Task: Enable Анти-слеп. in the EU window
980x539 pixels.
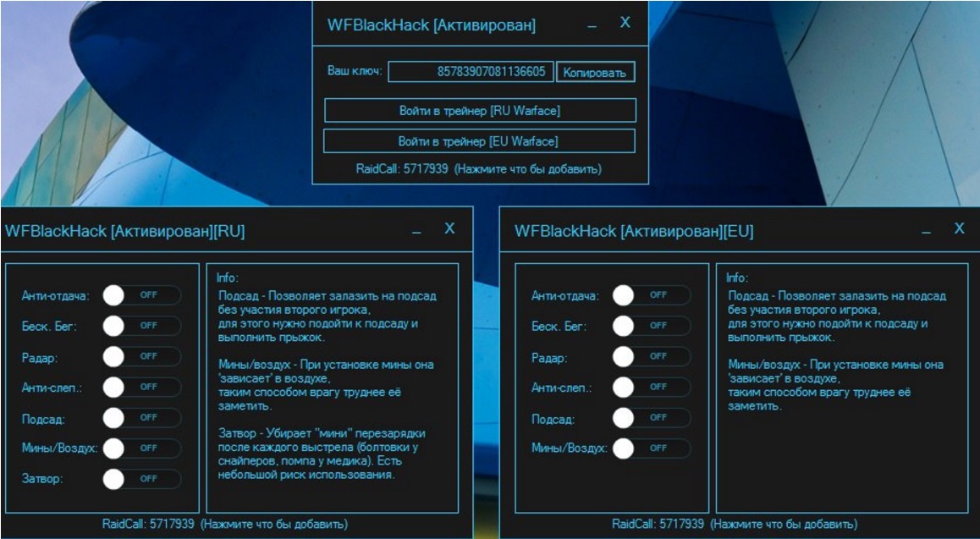Action: (652, 388)
